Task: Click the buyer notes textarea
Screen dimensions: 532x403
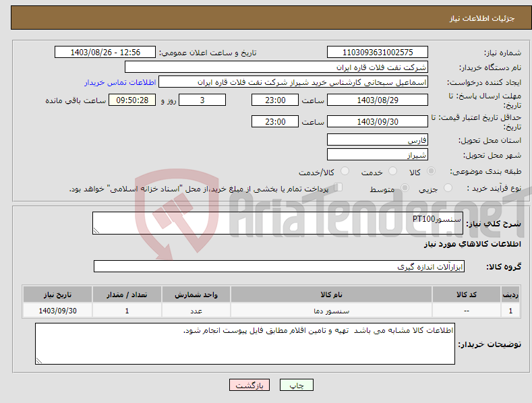Action: pos(245,344)
